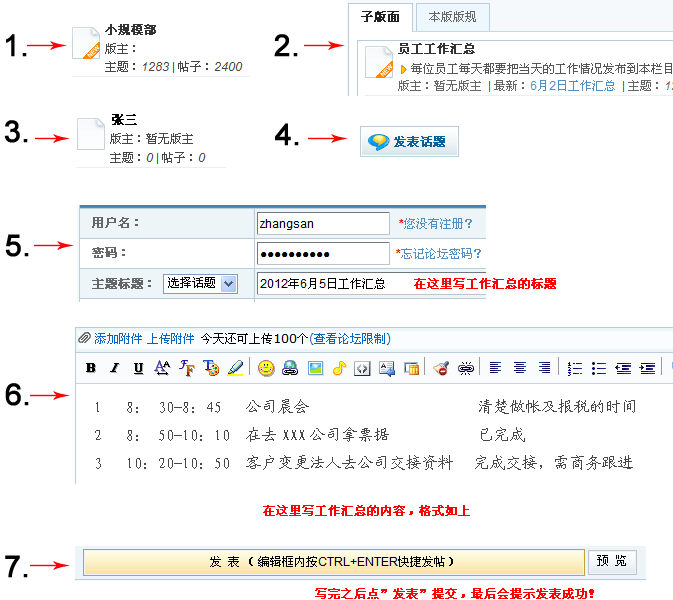Toggle italic formatting in the editor toolbar

tap(115, 368)
